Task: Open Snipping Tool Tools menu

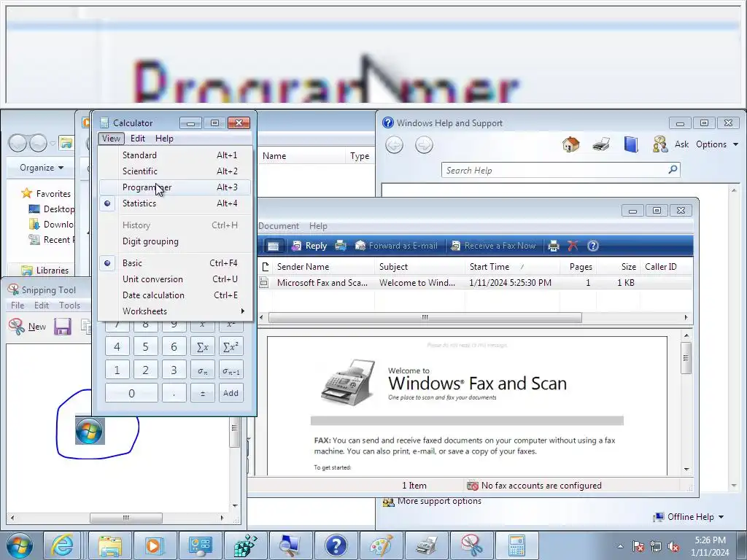Action: click(x=69, y=306)
